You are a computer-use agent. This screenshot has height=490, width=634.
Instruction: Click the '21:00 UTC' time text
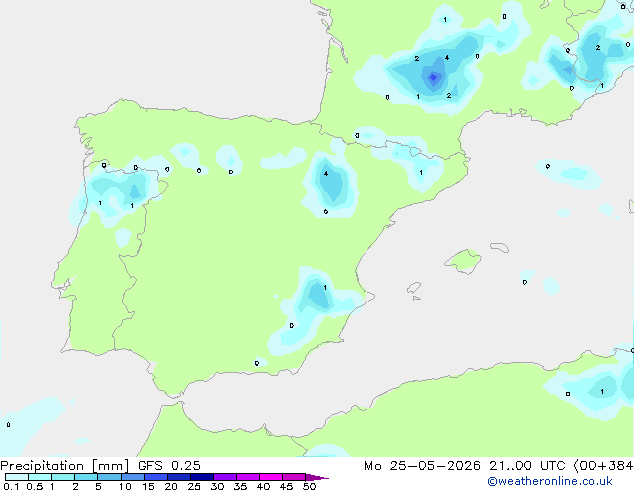[527, 466]
